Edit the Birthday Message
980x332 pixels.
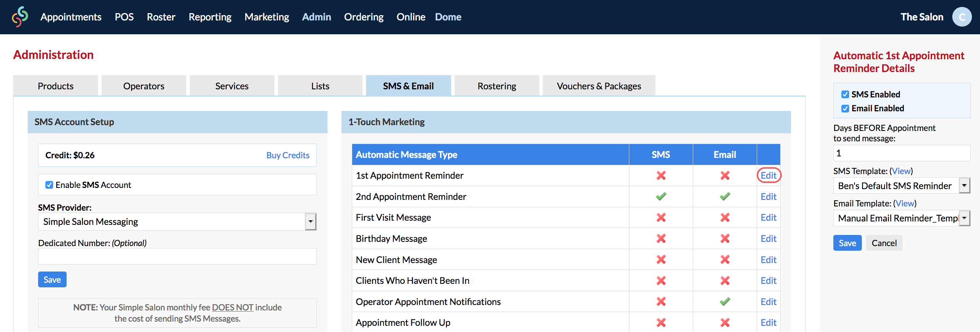click(x=768, y=239)
